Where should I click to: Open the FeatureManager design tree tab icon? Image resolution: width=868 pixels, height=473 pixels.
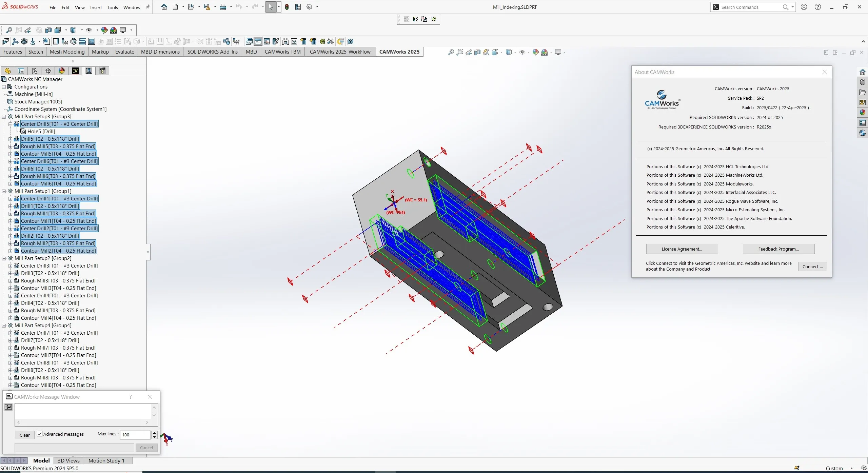[7, 71]
